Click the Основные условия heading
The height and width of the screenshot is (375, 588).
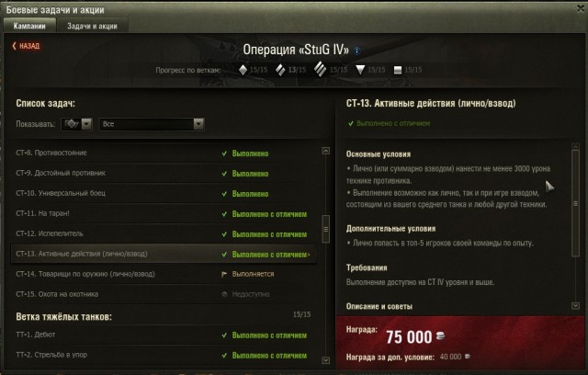[x=379, y=154]
